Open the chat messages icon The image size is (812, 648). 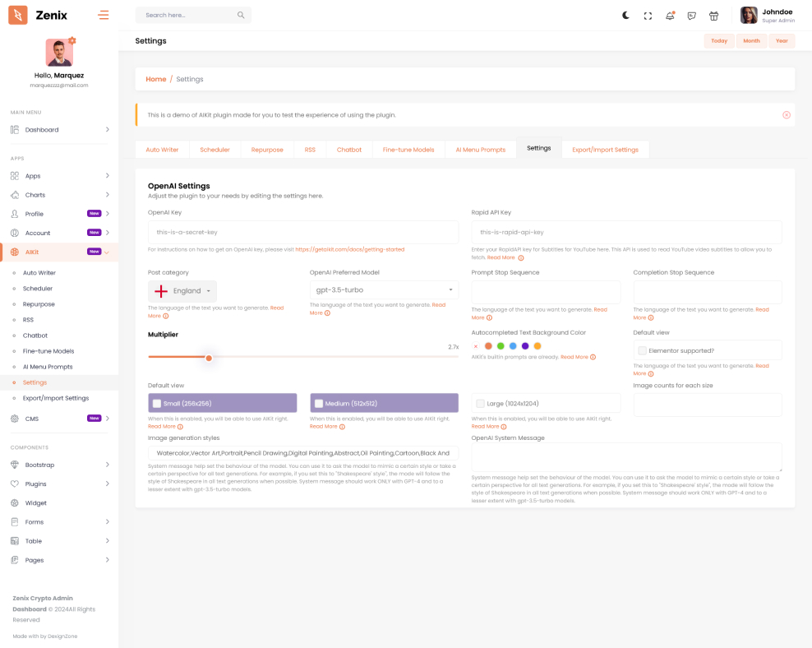(692, 15)
